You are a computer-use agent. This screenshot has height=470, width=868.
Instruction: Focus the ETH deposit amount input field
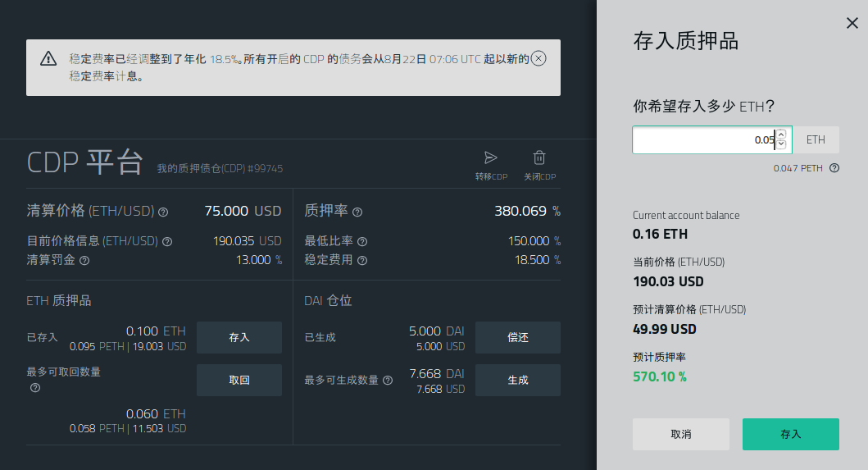pos(712,139)
